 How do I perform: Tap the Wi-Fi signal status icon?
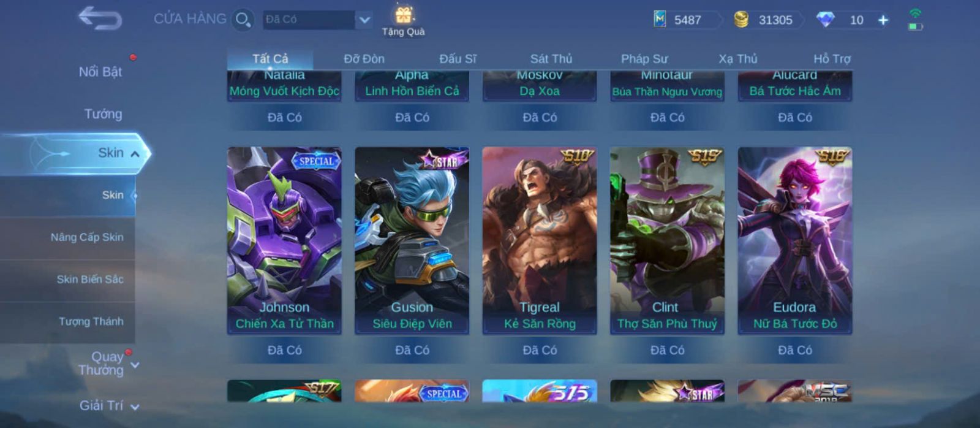point(915,13)
